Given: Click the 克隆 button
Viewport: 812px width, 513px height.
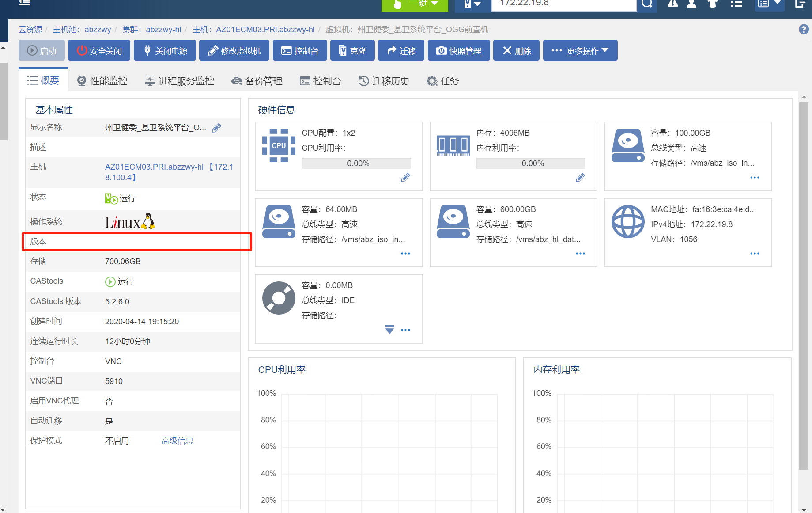Looking at the screenshot, I should pos(352,50).
